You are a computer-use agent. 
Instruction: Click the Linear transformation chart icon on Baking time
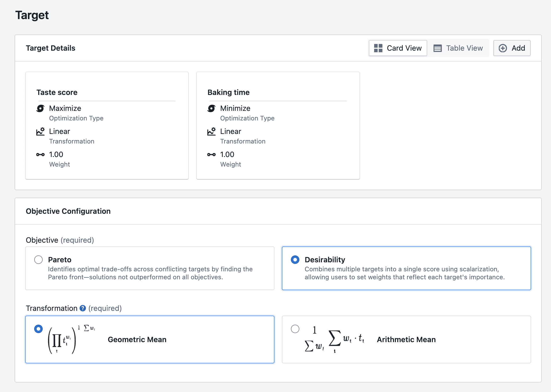(211, 131)
